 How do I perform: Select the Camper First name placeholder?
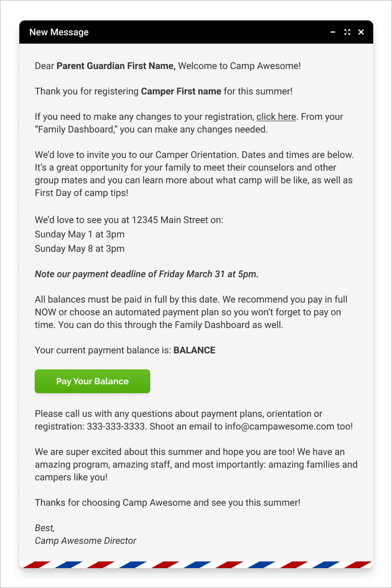pos(181,91)
